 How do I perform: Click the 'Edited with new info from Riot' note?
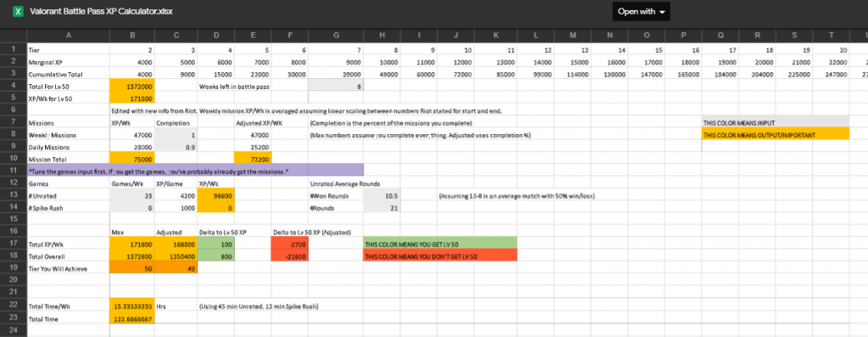[x=307, y=111]
